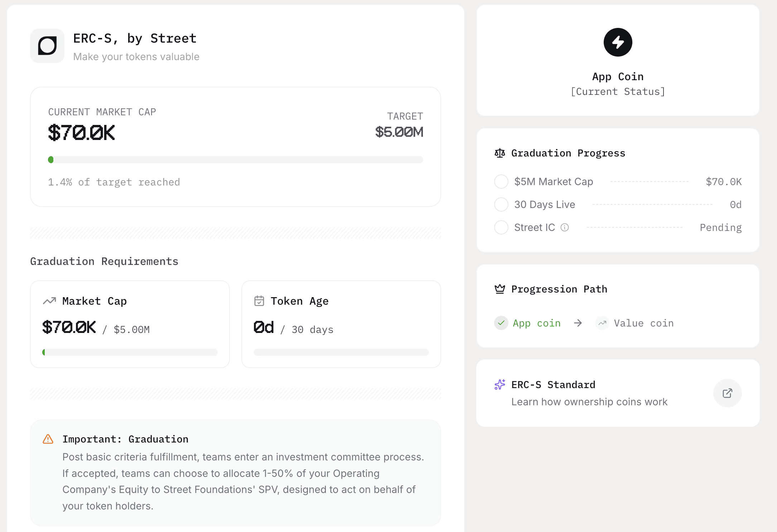This screenshot has height=532, width=777.
Task: Click the Graduation Progress scales icon
Action: [500, 153]
